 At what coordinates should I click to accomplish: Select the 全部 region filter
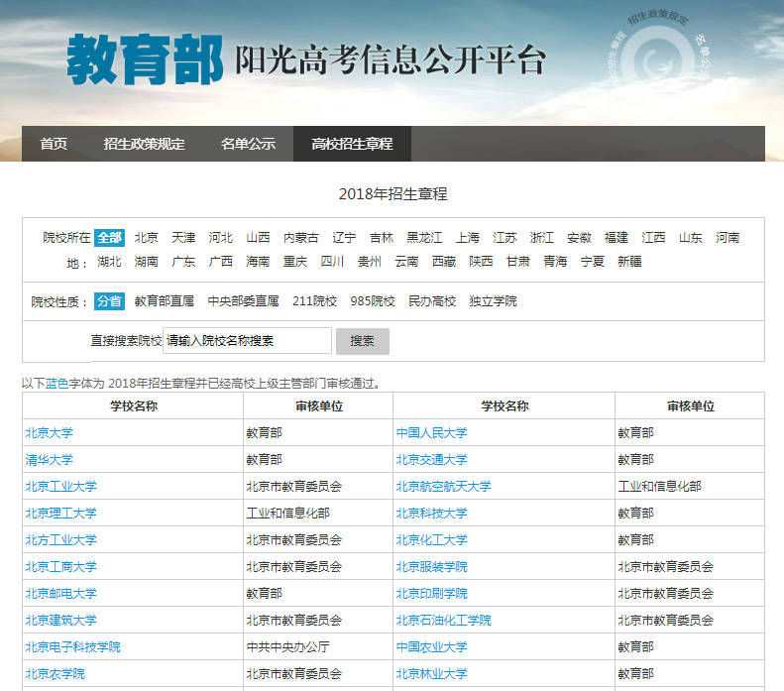pos(109,238)
